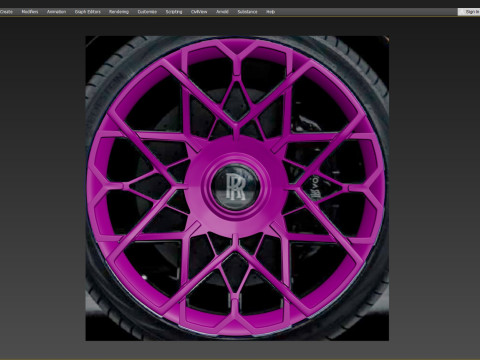Open the Modifiers menu
Screen dimensions: 480x360
(30, 12)
